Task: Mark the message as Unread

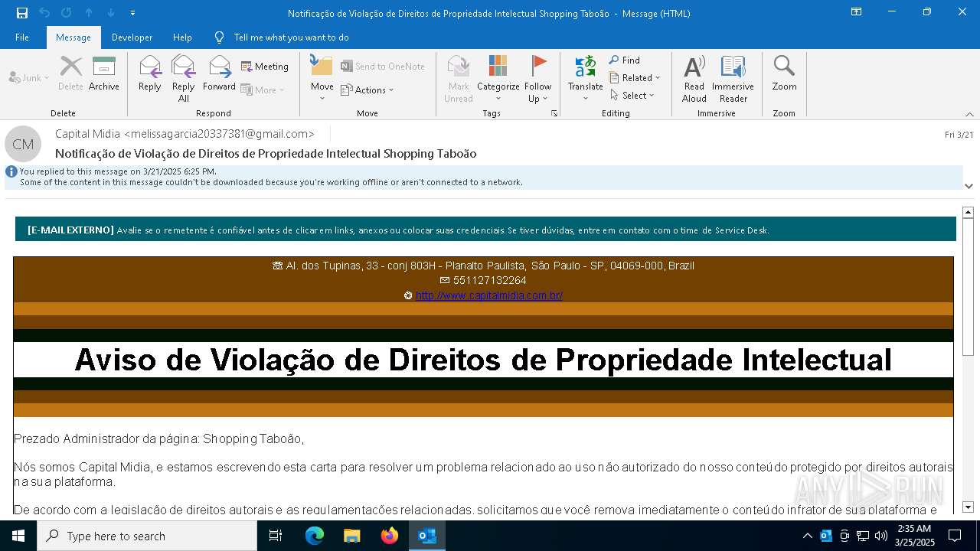Action: point(459,79)
